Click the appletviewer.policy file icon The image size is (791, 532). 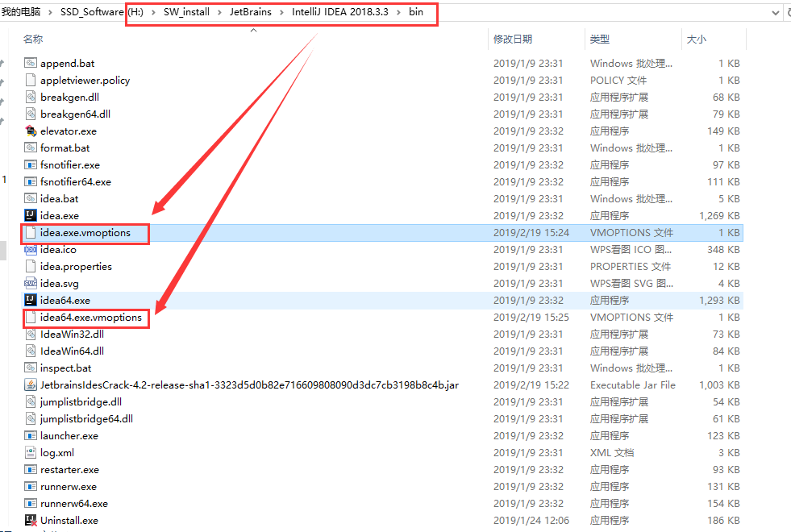[x=31, y=80]
